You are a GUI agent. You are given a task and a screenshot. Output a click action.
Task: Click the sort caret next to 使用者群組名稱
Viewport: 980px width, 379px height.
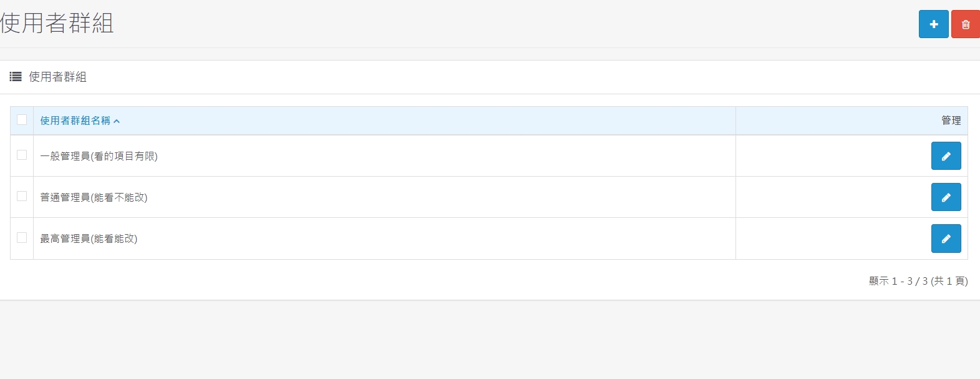pos(117,121)
